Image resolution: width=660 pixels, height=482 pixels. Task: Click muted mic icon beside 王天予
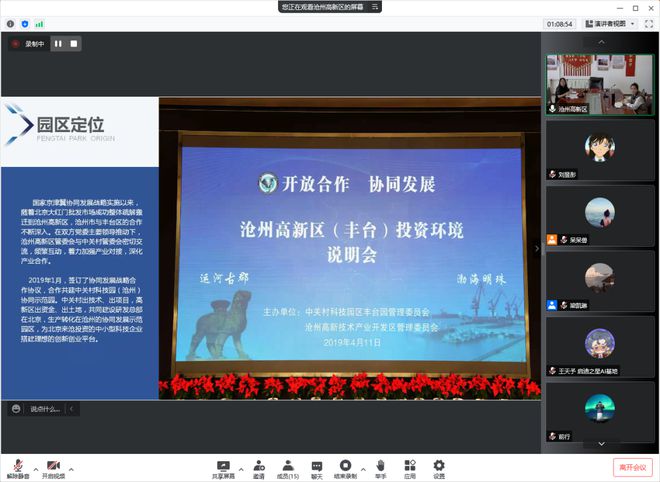coord(553,371)
